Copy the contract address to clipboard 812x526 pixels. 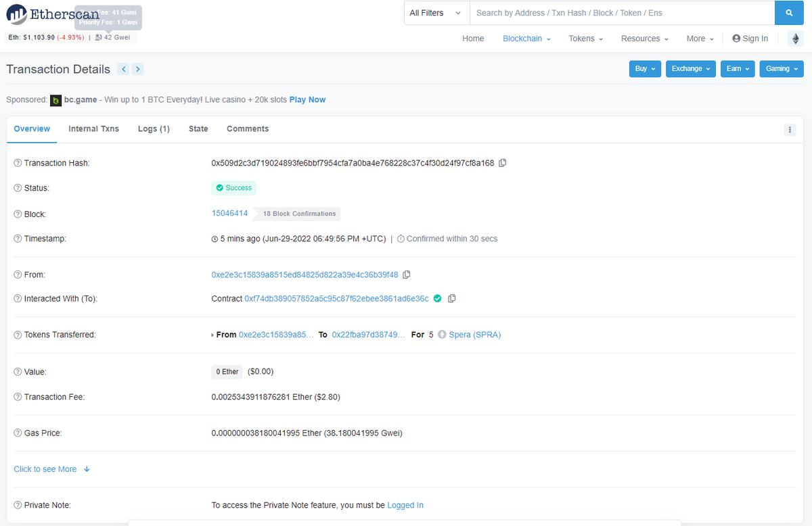coord(452,298)
